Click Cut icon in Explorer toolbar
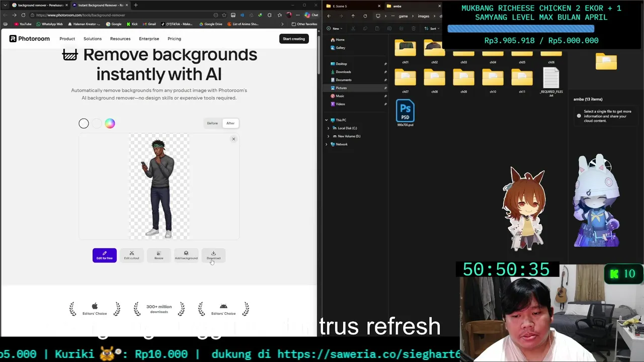Screen dimensions: 644x362 coord(353,28)
